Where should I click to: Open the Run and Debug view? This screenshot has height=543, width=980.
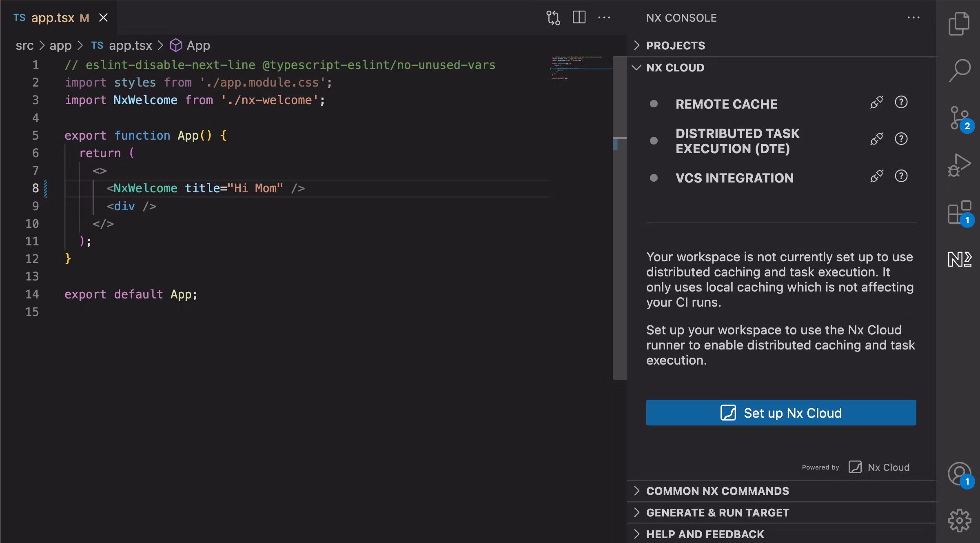click(x=959, y=165)
